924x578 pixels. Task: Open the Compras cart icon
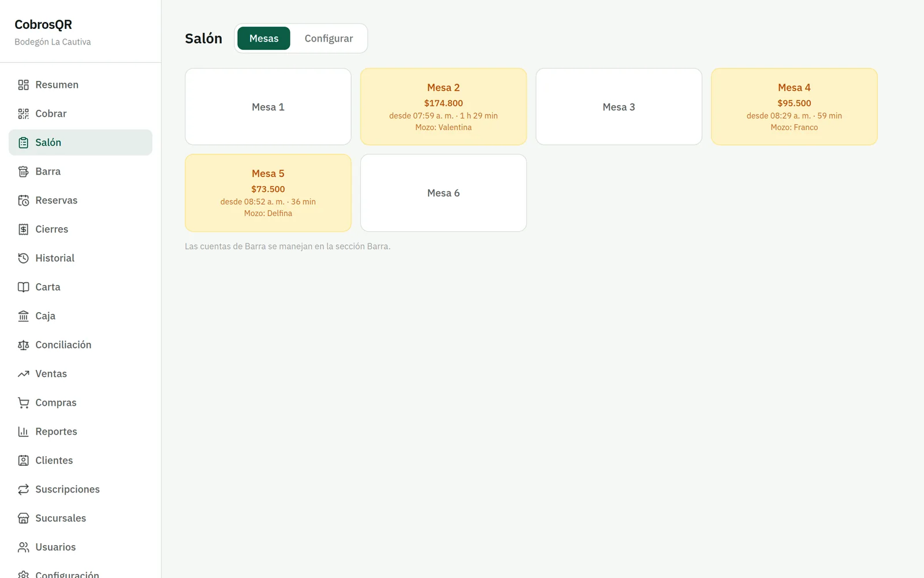click(x=23, y=403)
